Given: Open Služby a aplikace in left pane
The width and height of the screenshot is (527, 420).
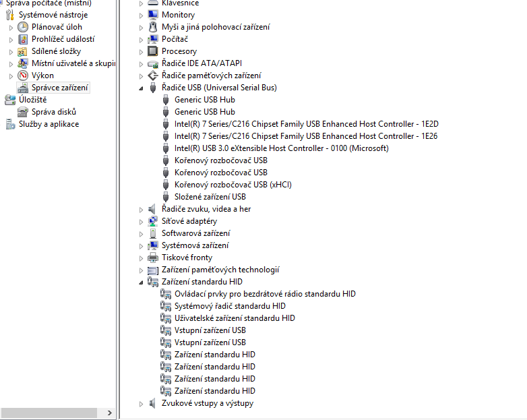Looking at the screenshot, I should point(49,124).
